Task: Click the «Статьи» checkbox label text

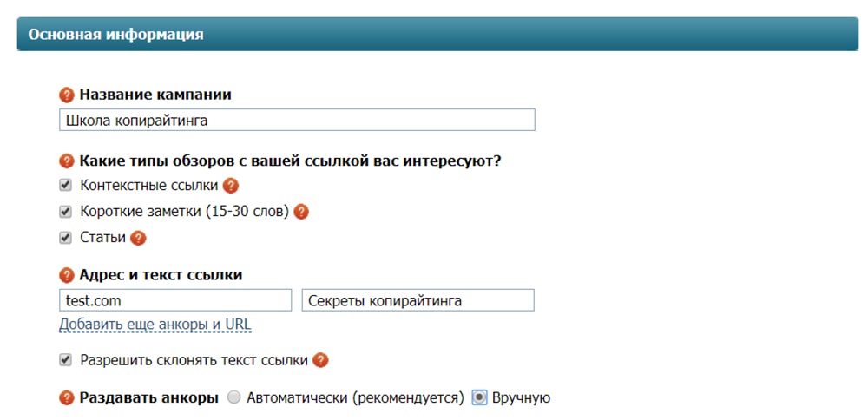Action: pyautogui.click(x=102, y=237)
